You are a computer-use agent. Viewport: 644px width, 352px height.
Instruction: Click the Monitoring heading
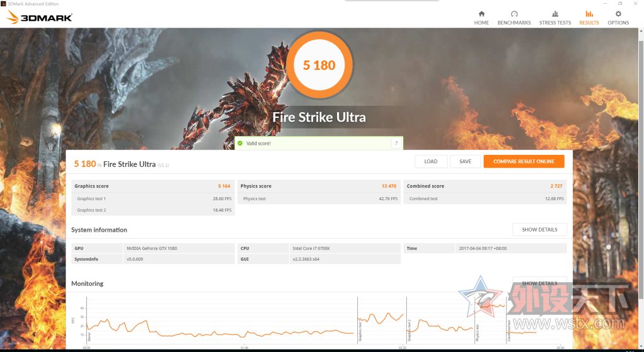tap(87, 283)
